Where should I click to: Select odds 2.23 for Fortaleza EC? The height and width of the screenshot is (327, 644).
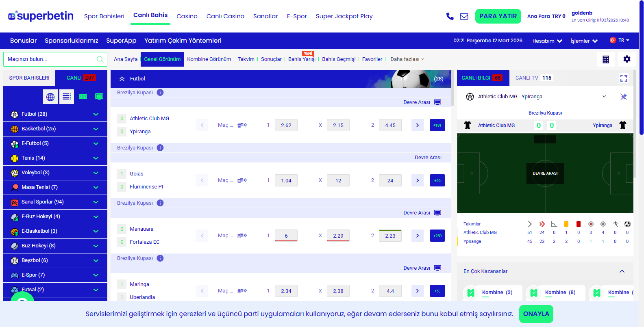[390, 236]
